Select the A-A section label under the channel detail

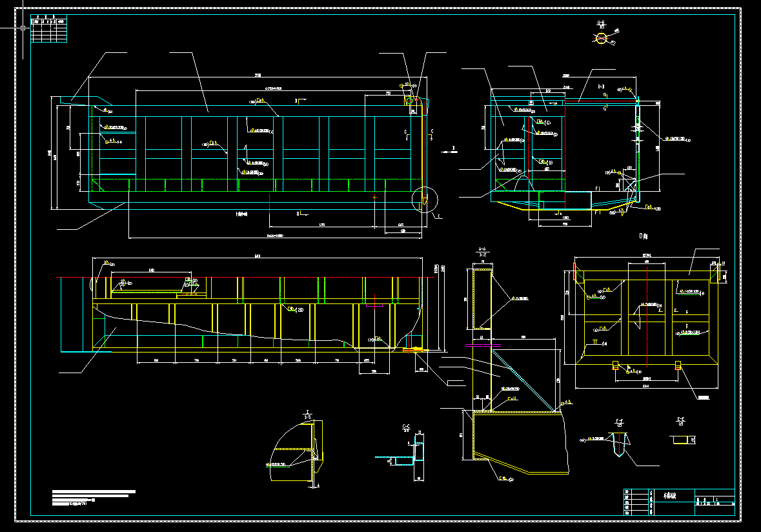pos(482,249)
